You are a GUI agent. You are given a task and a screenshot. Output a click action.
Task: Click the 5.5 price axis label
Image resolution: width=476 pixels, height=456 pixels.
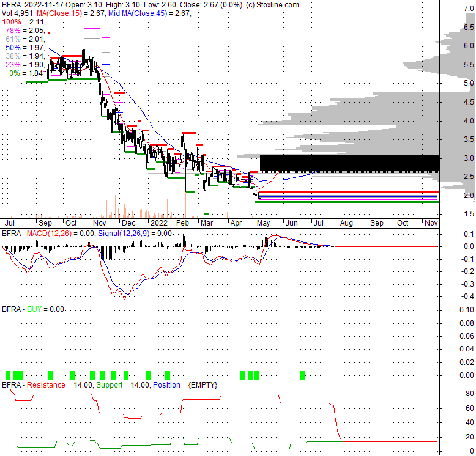(x=469, y=65)
